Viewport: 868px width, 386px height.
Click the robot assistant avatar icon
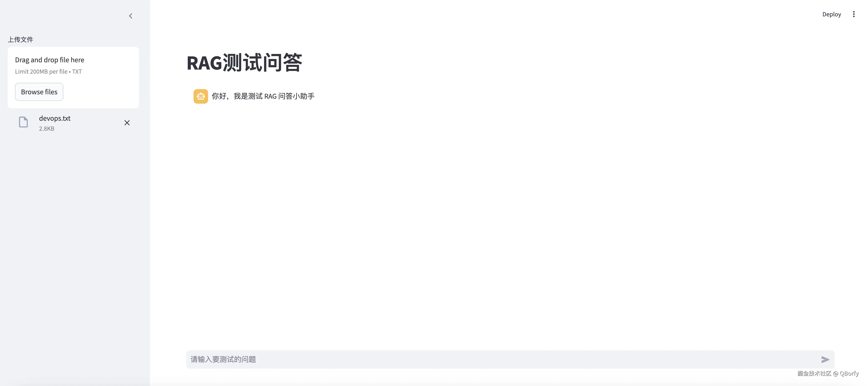pyautogui.click(x=200, y=96)
